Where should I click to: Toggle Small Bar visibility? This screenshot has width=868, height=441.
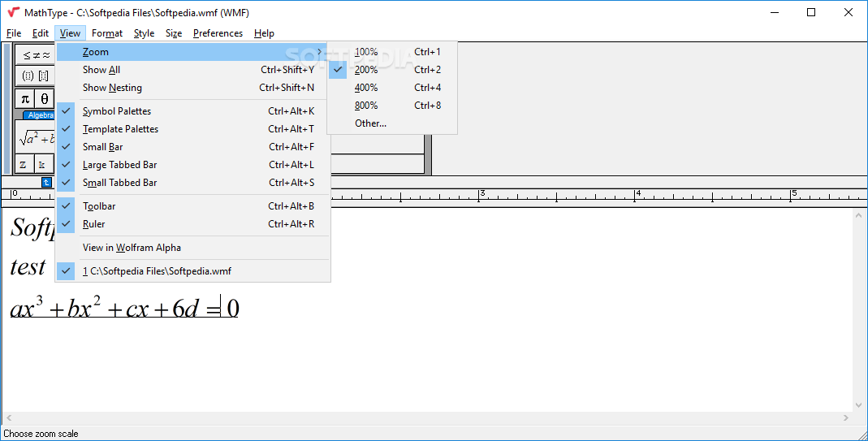point(194,147)
